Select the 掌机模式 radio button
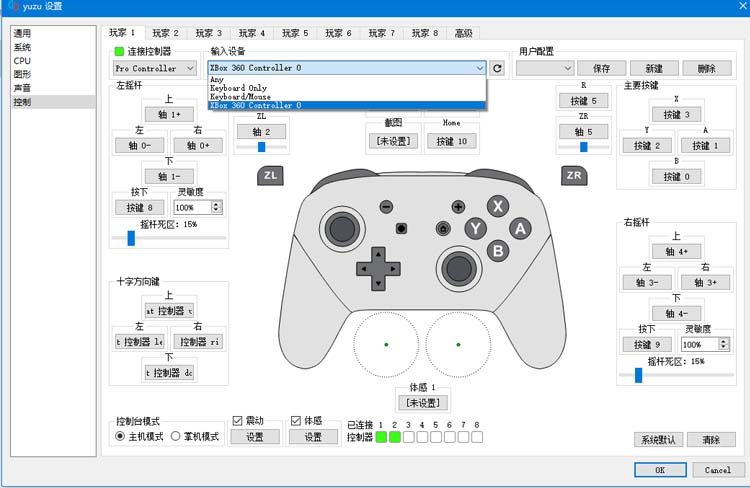Viewport: 750px width, 488px height. pyautogui.click(x=175, y=436)
